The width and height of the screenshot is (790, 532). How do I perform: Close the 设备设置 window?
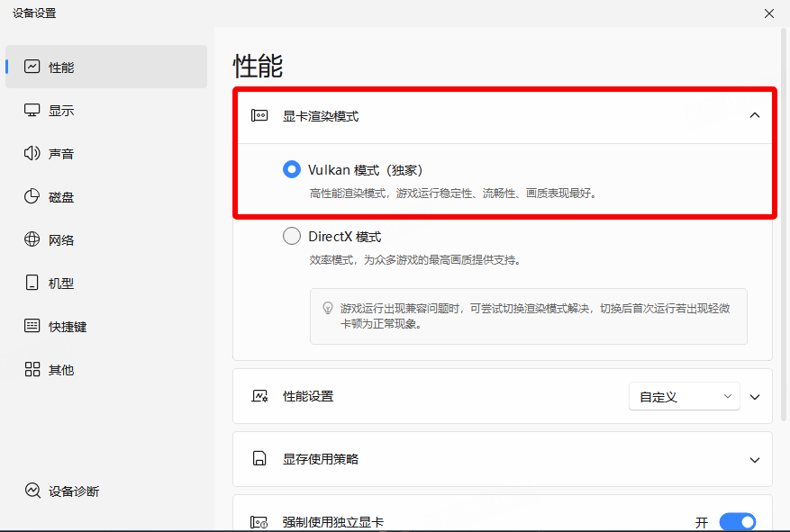click(769, 14)
